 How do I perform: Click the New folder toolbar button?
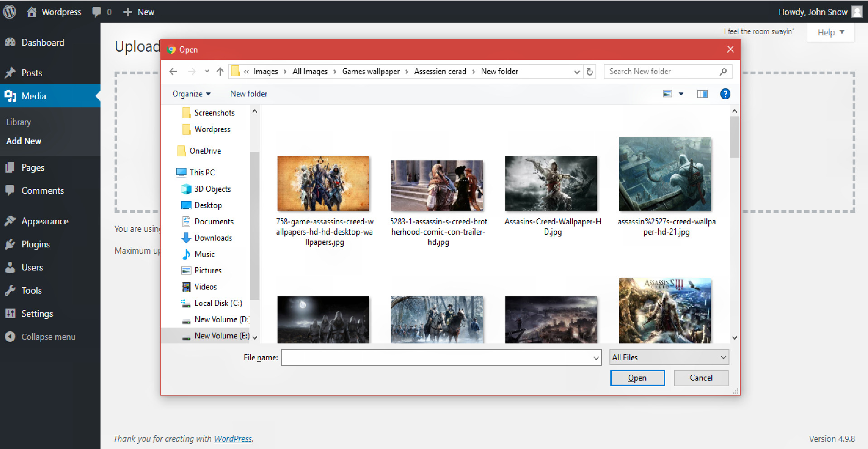coord(249,94)
